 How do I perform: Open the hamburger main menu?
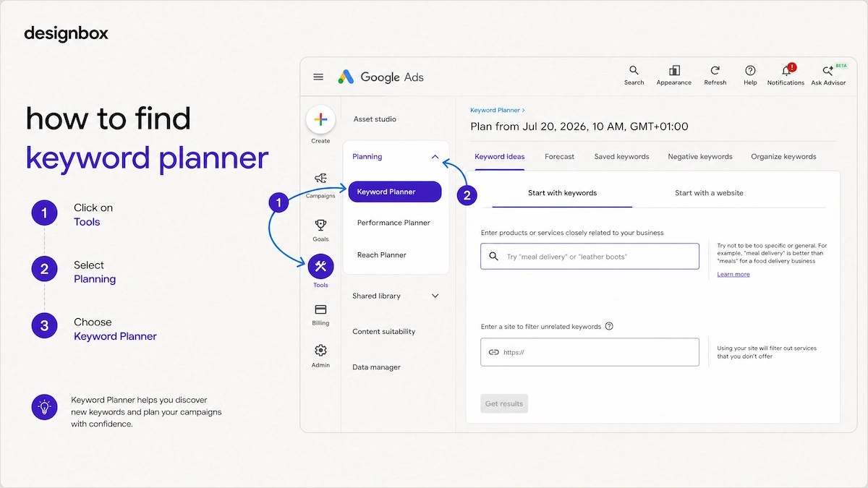point(318,77)
